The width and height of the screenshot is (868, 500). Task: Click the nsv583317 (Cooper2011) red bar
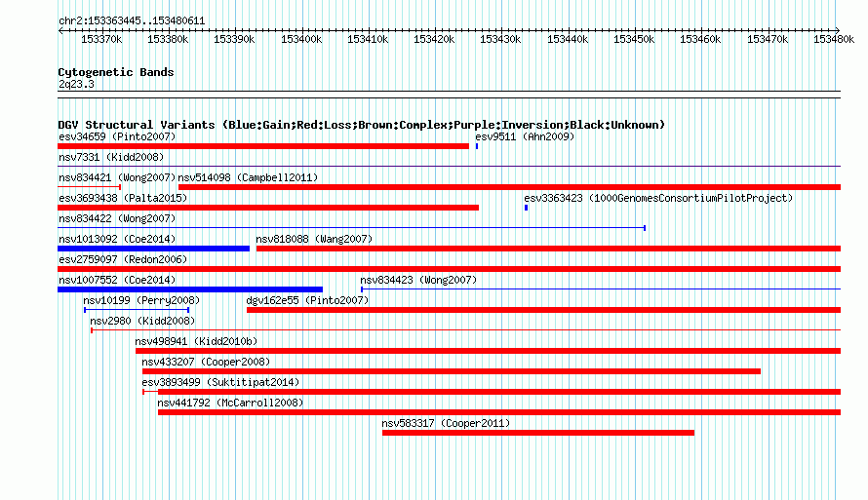538,433
